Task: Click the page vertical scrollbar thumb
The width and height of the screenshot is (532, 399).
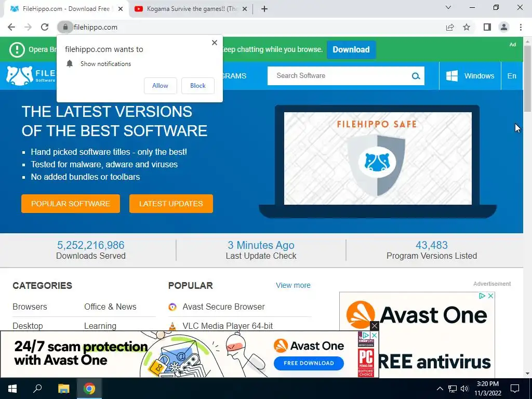Action: [527, 78]
